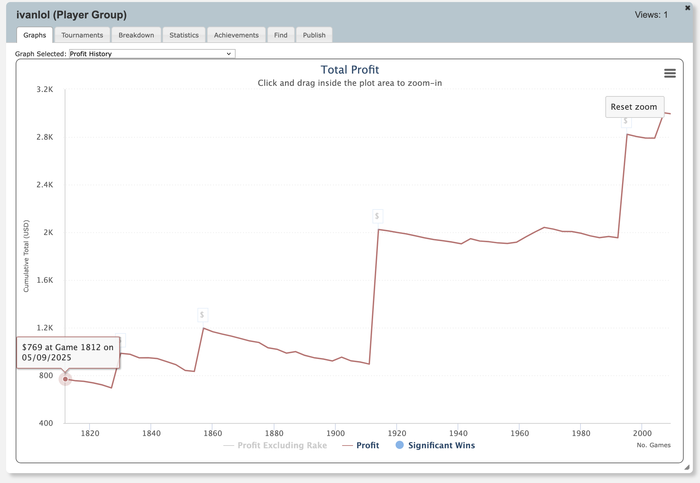Open the chart context menu hamburger icon
This screenshot has height=483, width=700.
670,73
